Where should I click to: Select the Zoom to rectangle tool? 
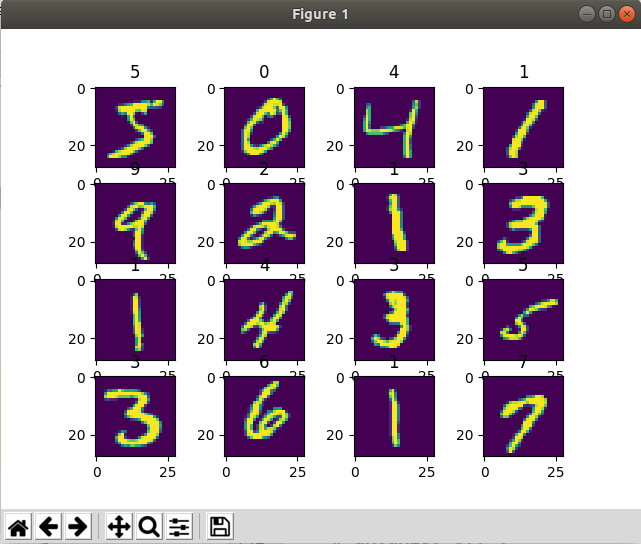pos(149,526)
